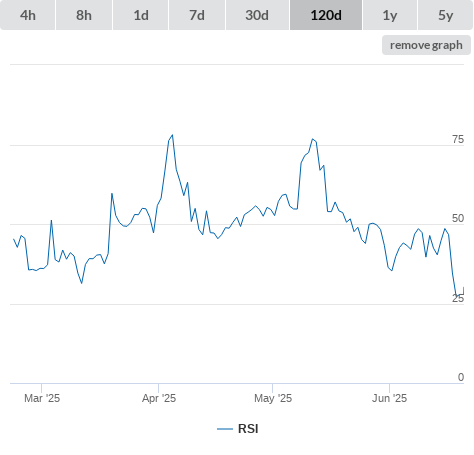
Task: Choose the 1d time range tab
Action: pyautogui.click(x=141, y=15)
